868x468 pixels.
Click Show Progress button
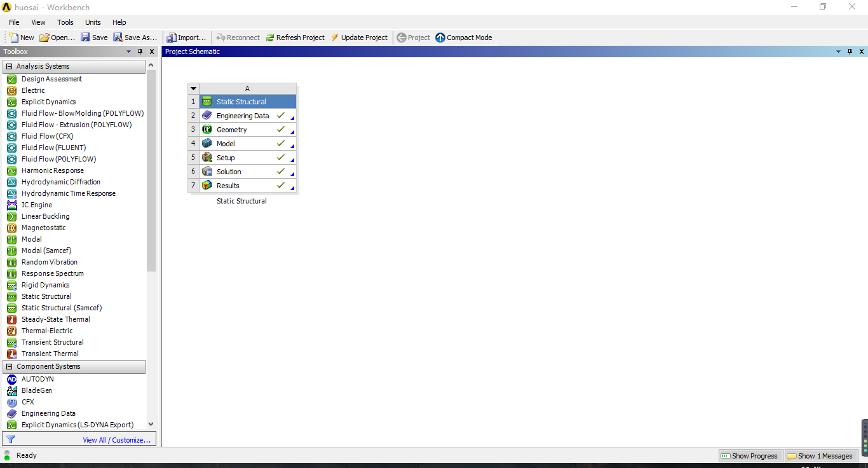tap(750, 456)
